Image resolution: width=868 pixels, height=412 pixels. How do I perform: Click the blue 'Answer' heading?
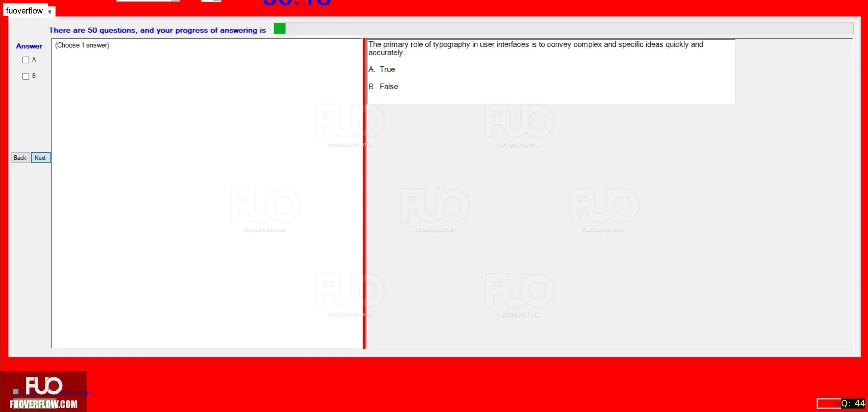point(29,46)
